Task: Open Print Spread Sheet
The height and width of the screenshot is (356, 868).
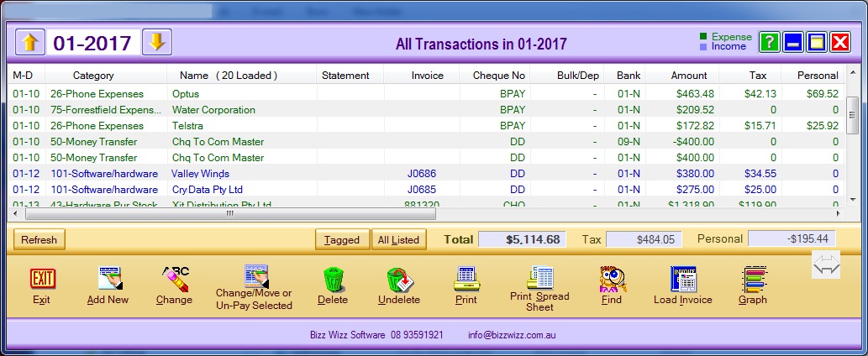Action: tap(539, 277)
